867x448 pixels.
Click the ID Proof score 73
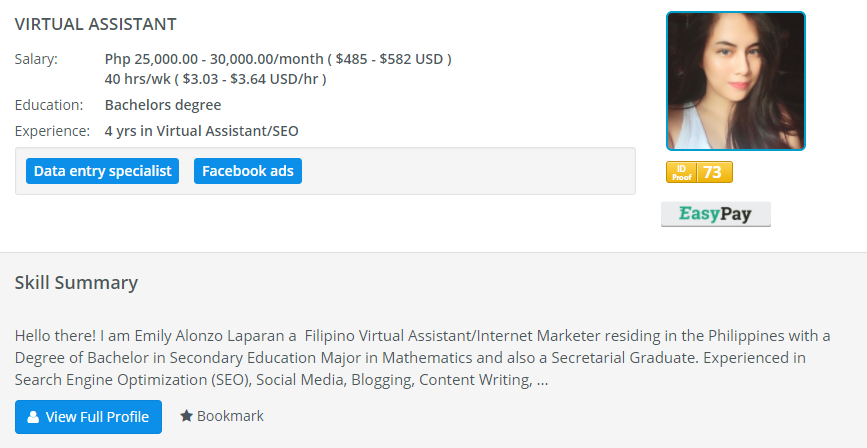point(713,172)
